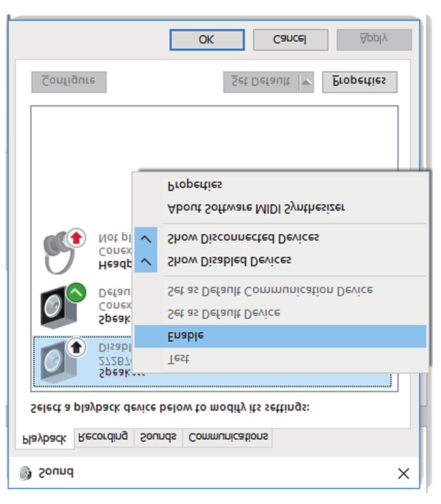The height and width of the screenshot is (504, 441).
Task: Click the Configure button
Action: [x=69, y=82]
